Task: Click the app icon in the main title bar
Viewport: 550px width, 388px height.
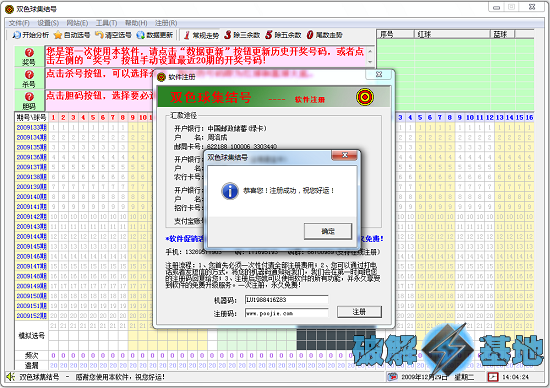Action: coord(9,9)
